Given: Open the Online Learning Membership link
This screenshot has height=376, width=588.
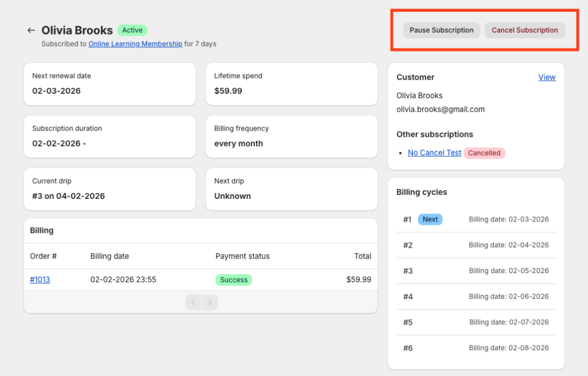Looking at the screenshot, I should coord(135,44).
